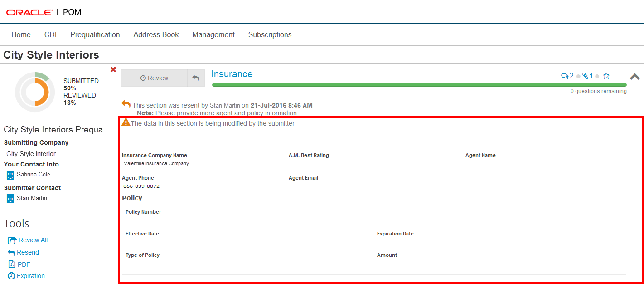The height and width of the screenshot is (284, 644).
Task: Click the Sabrina Cole contact icon
Action: coord(10,175)
